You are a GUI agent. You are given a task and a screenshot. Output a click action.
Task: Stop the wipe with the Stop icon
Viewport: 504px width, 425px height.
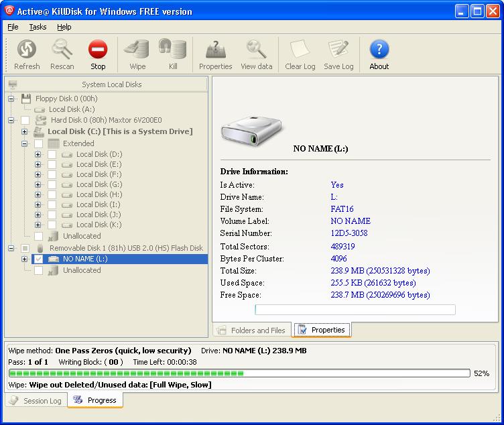point(98,49)
